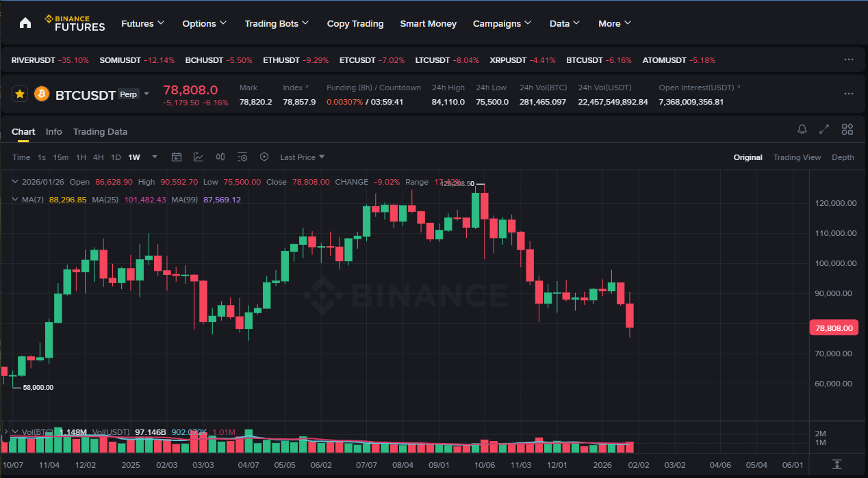
Task: Click the hexagon chart settings icon
Action: [264, 157]
